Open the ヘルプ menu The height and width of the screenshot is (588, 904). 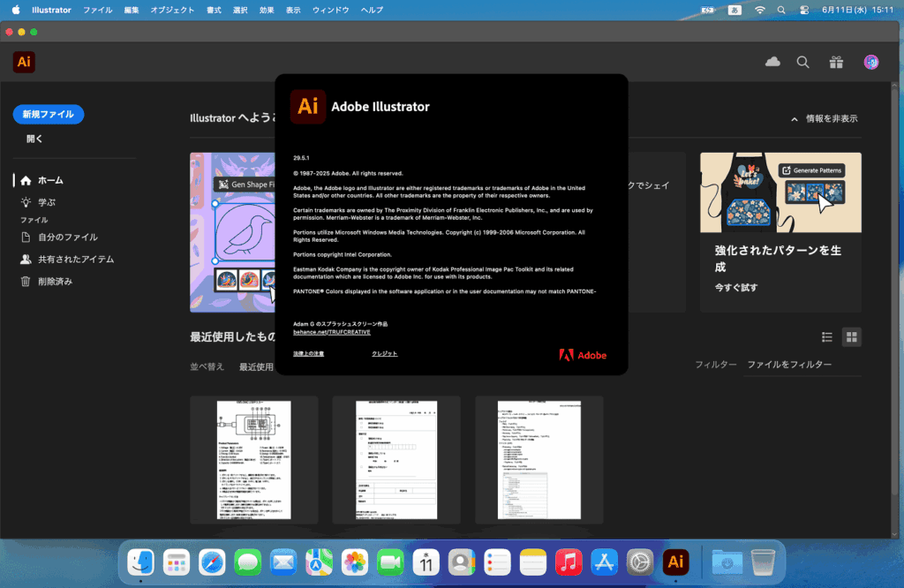tap(372, 10)
